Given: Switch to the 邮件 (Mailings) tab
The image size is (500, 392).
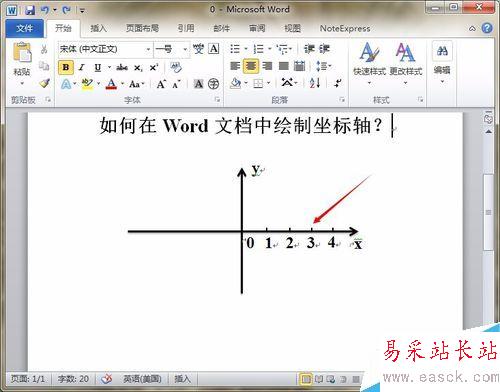Looking at the screenshot, I should pyautogui.click(x=221, y=29).
